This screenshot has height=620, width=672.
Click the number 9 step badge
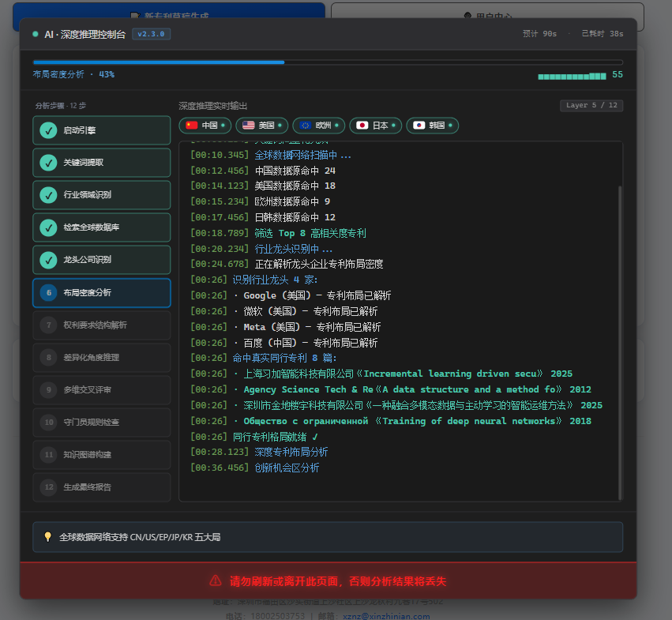point(48,390)
